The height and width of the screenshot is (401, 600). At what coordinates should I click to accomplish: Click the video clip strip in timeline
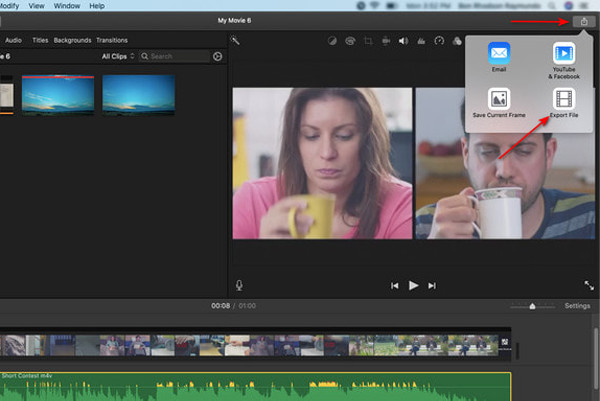click(x=249, y=345)
